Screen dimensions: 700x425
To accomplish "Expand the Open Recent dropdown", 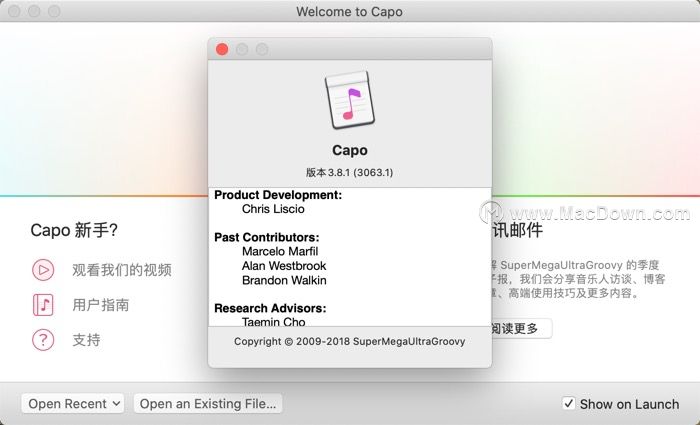I will tap(73, 404).
